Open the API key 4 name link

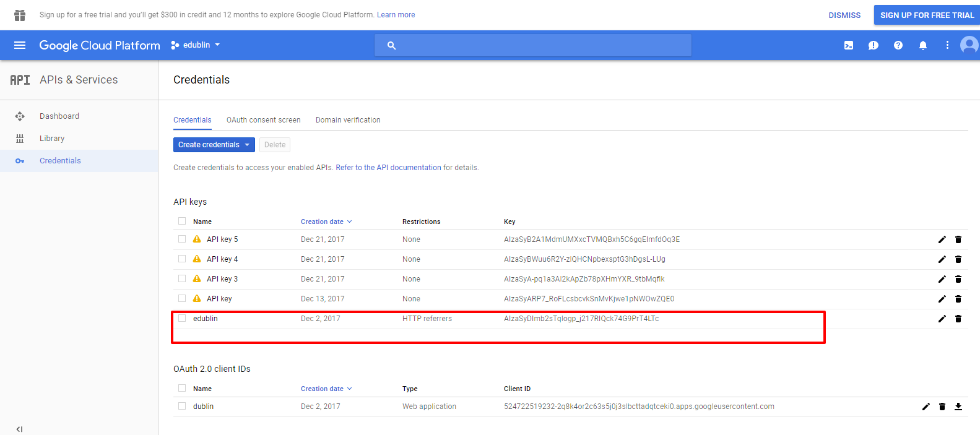(x=222, y=259)
